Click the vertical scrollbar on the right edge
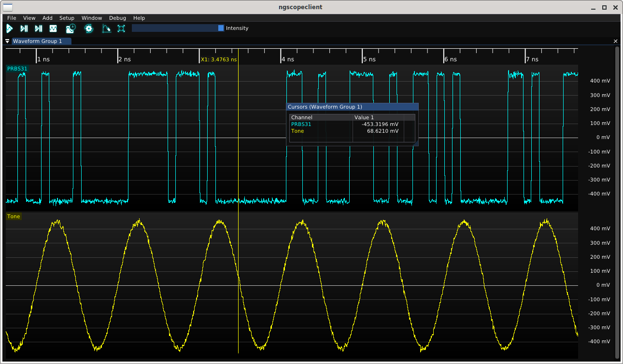 pos(617,203)
